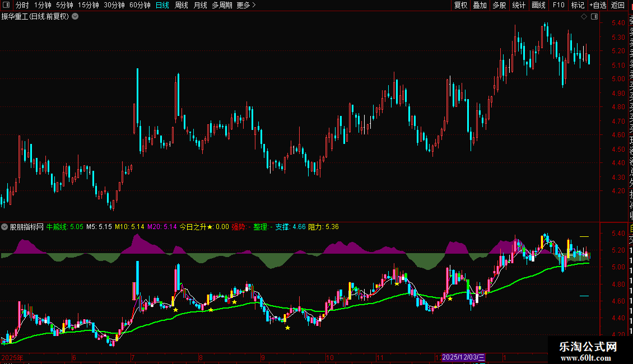Click month 9 on the date axis

tap(263, 357)
